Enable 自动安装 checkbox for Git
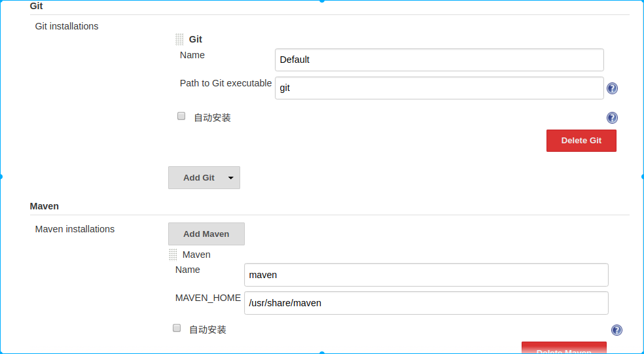 (181, 116)
